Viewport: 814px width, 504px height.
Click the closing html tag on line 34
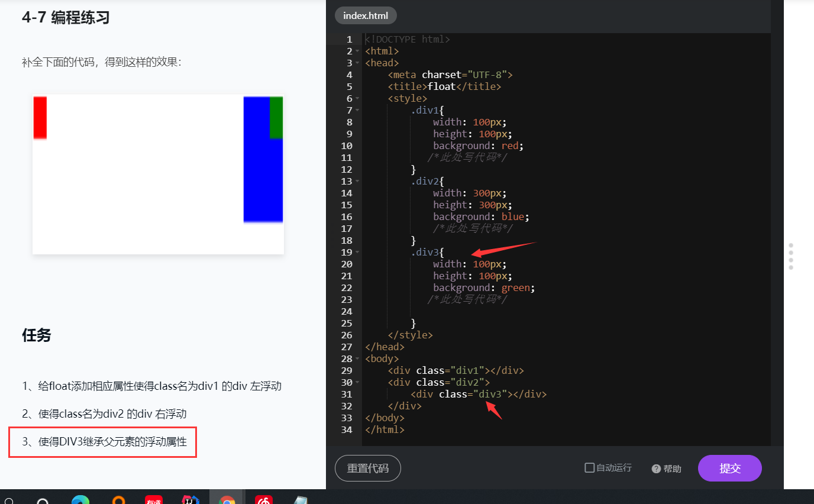coord(385,429)
